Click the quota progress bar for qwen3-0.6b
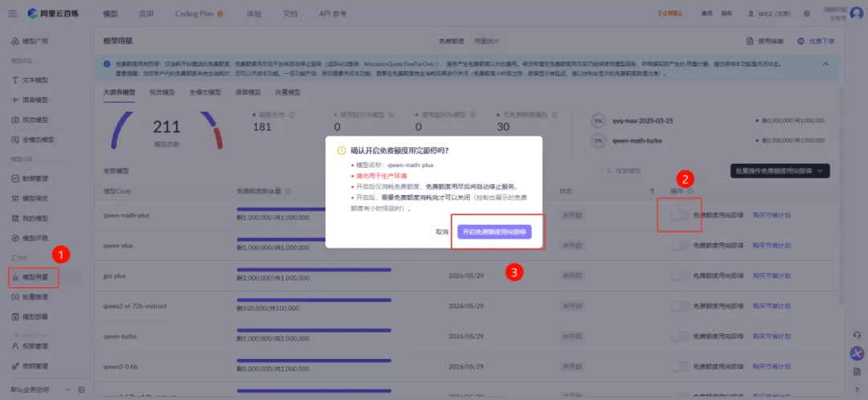868x400 pixels. point(314,361)
